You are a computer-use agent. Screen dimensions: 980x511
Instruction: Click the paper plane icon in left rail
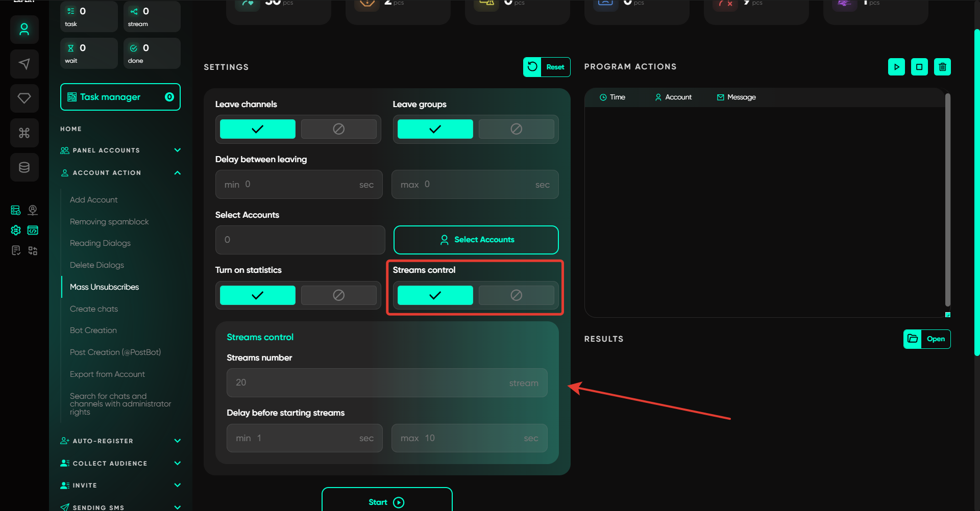coord(24,64)
